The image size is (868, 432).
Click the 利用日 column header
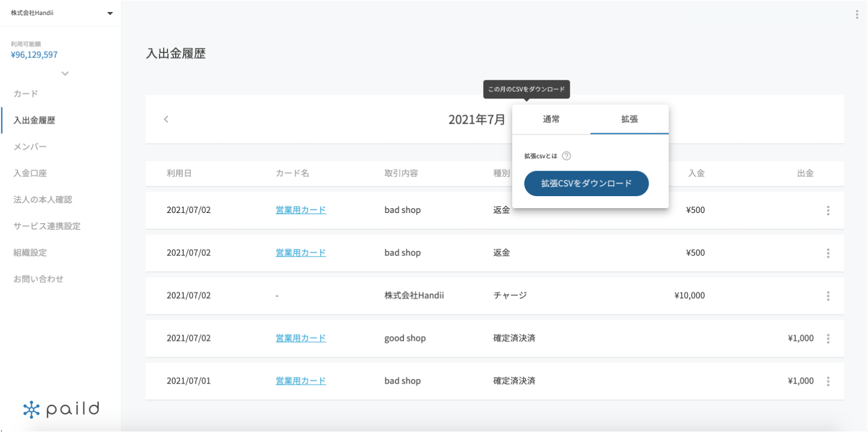click(x=179, y=173)
